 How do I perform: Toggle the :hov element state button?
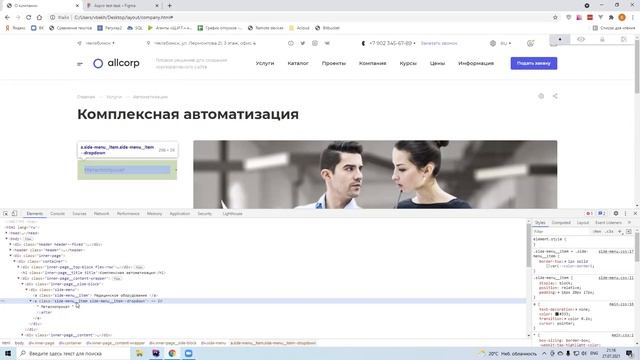(597, 231)
